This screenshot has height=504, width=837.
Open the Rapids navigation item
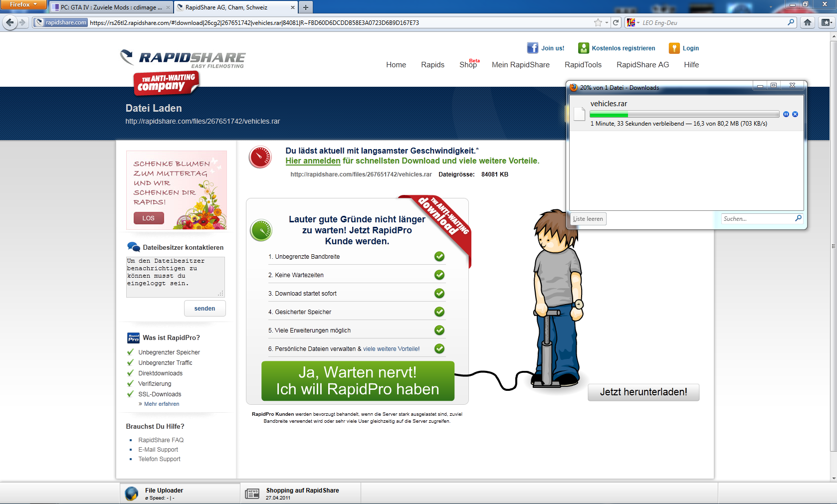pos(432,65)
